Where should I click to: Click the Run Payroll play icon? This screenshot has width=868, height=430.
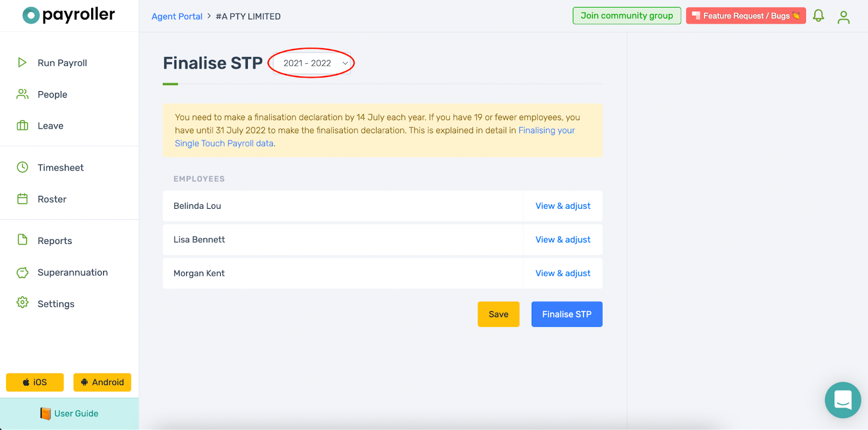tap(22, 62)
